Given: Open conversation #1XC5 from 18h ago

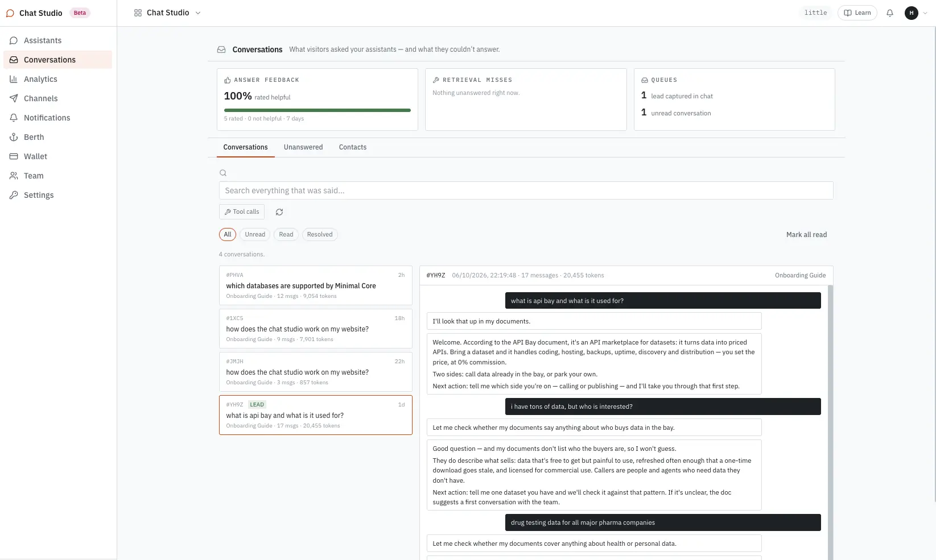Looking at the screenshot, I should (316, 329).
